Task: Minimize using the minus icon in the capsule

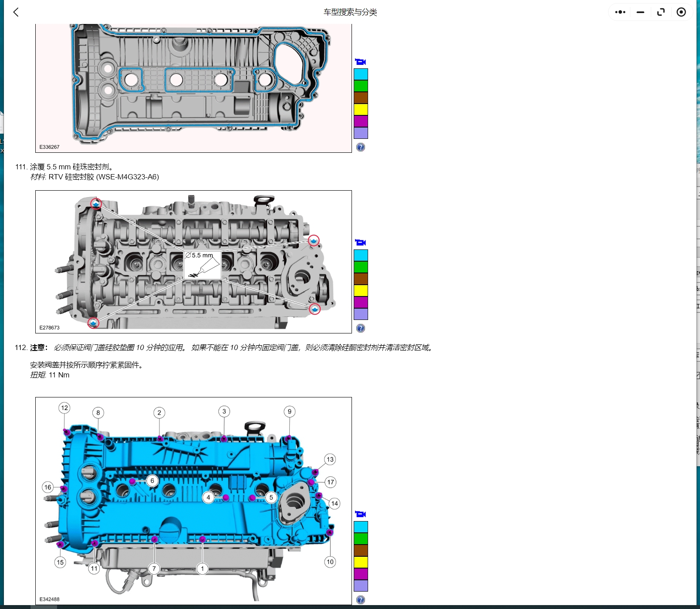Action: point(640,12)
